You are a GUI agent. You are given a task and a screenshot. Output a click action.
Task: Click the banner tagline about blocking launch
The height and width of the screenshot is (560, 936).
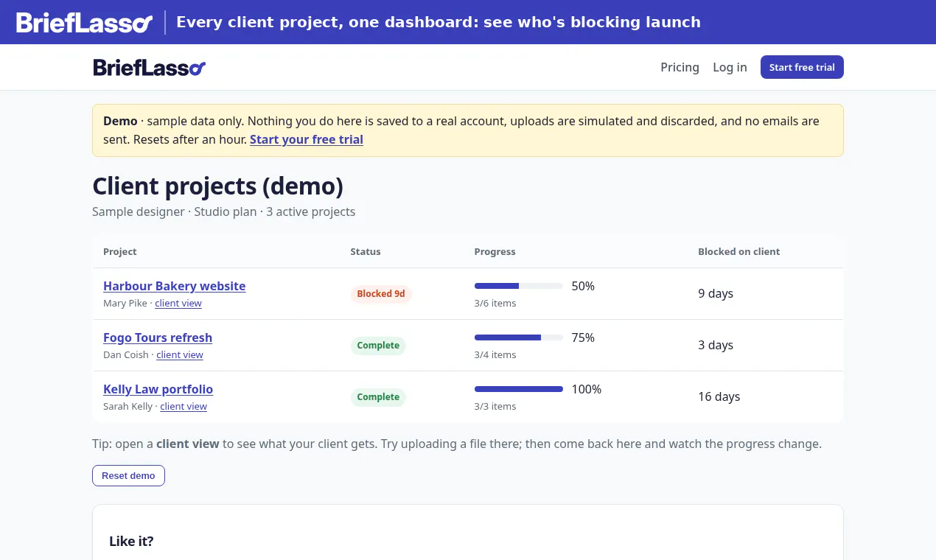(439, 22)
